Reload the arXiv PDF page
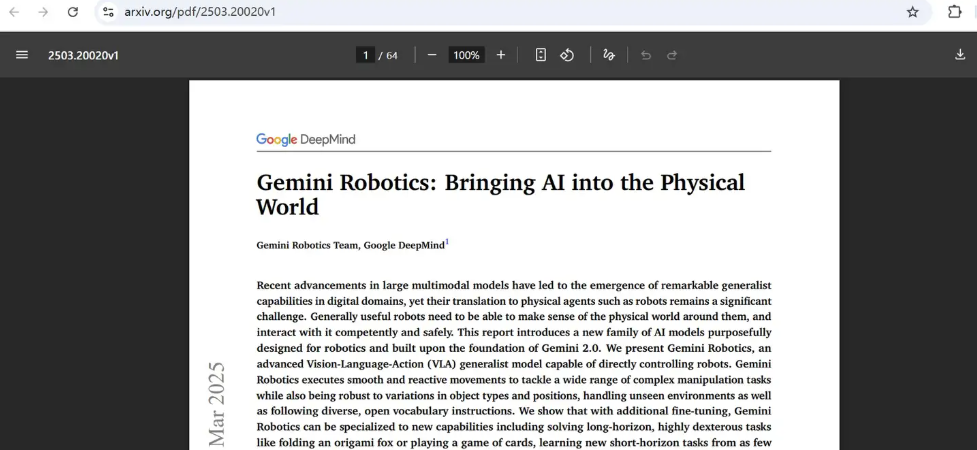This screenshot has width=977, height=450. click(72, 12)
